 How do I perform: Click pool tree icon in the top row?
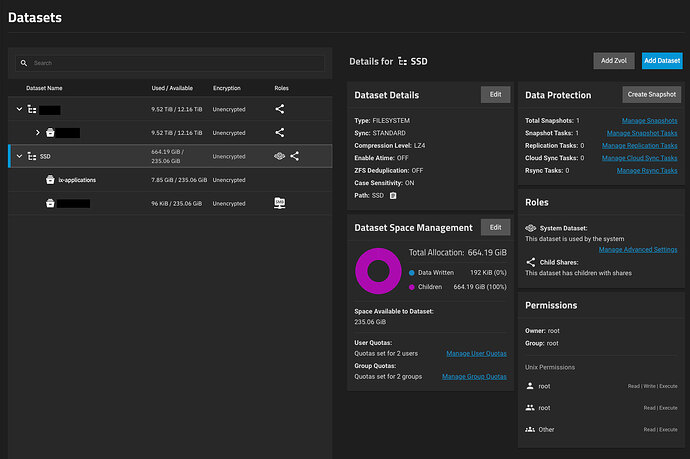pyautogui.click(x=32, y=109)
